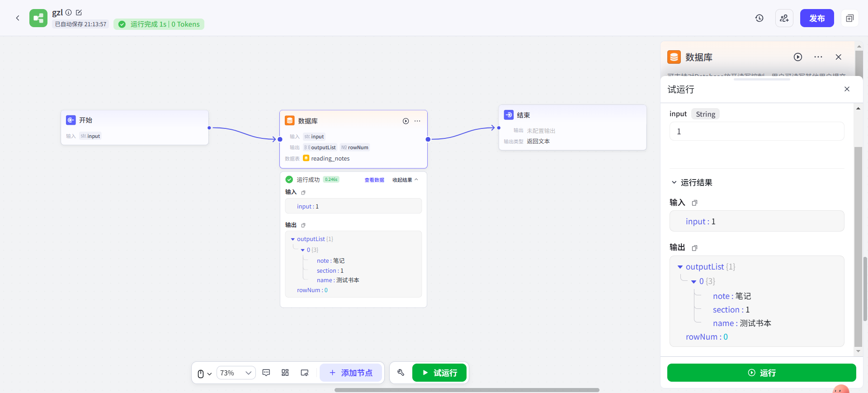
Task: Open the collaborators add-user icon
Action: click(784, 18)
